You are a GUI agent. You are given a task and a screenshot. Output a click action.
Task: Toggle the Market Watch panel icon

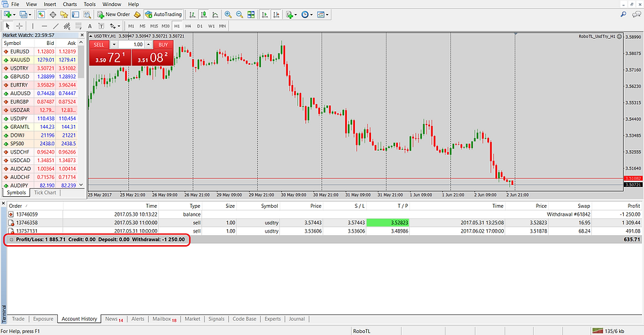pos(41,14)
